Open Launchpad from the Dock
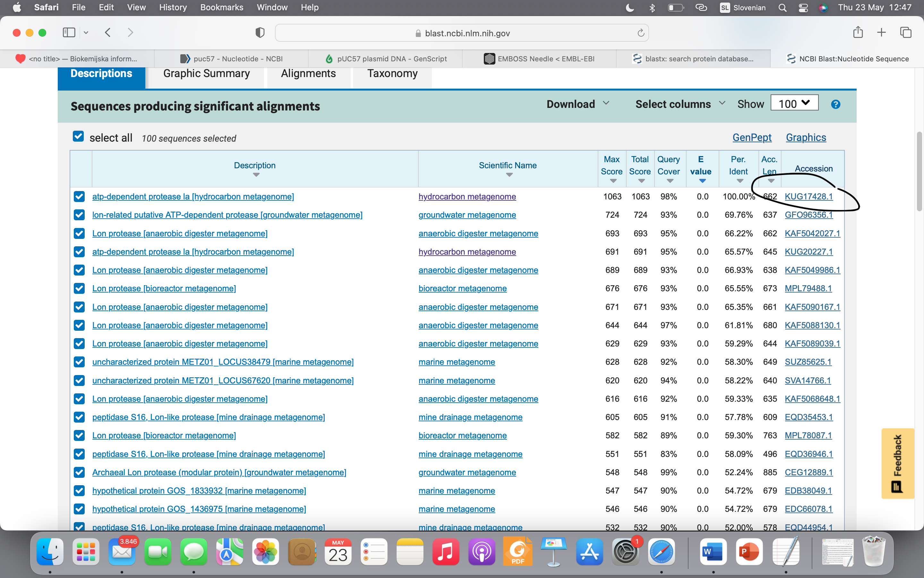 coord(86,552)
